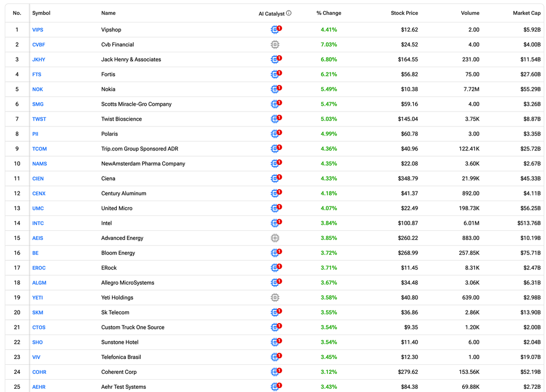Open the JKHY ticker link

(x=38, y=60)
